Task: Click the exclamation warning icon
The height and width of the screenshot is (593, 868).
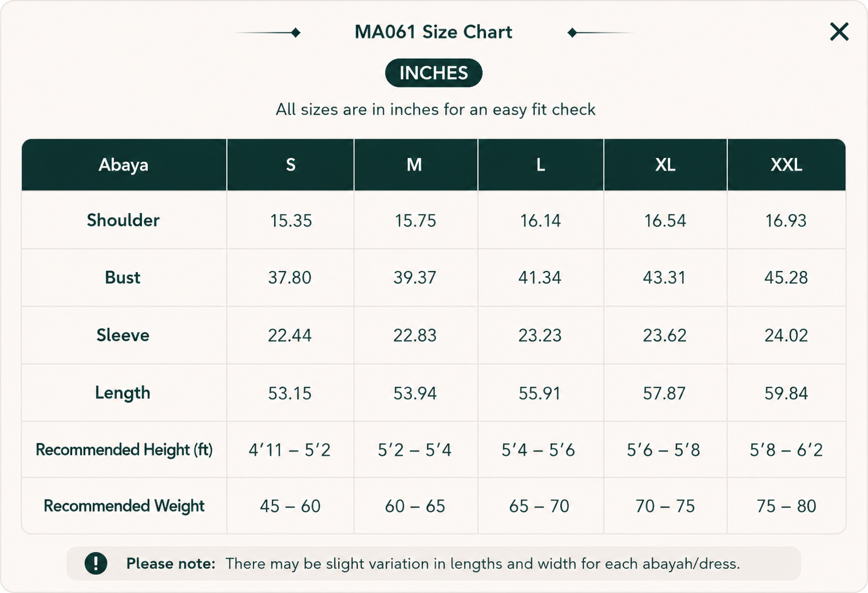Action: 96,563
